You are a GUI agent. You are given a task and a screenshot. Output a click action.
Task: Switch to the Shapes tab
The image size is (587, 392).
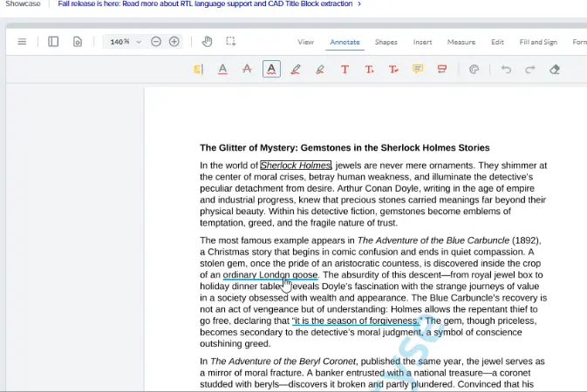386,42
